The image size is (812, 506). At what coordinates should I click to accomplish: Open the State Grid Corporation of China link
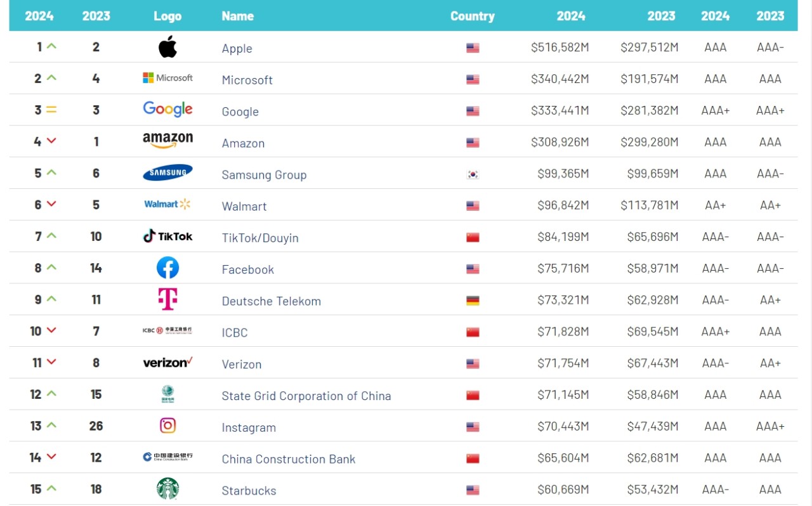(306, 396)
